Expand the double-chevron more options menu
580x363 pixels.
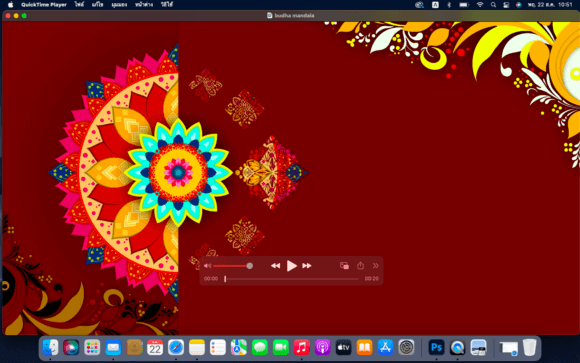click(x=375, y=266)
